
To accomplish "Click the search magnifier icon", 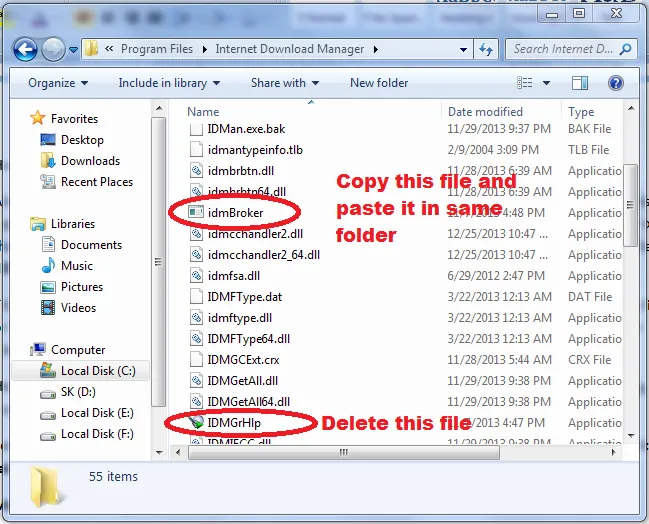I will click(x=626, y=49).
